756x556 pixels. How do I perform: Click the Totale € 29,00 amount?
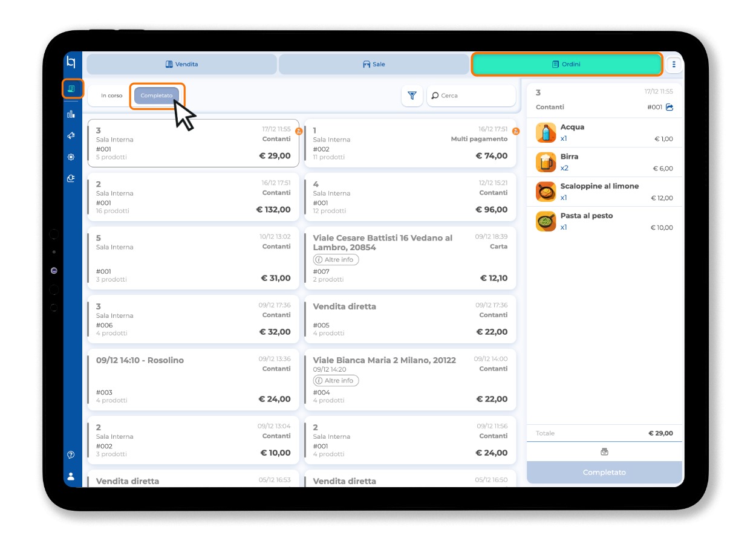660,433
